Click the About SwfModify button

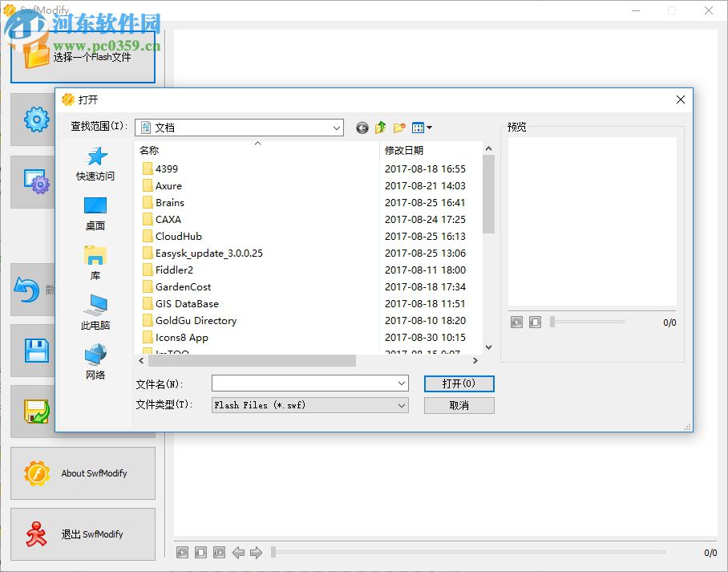83,473
